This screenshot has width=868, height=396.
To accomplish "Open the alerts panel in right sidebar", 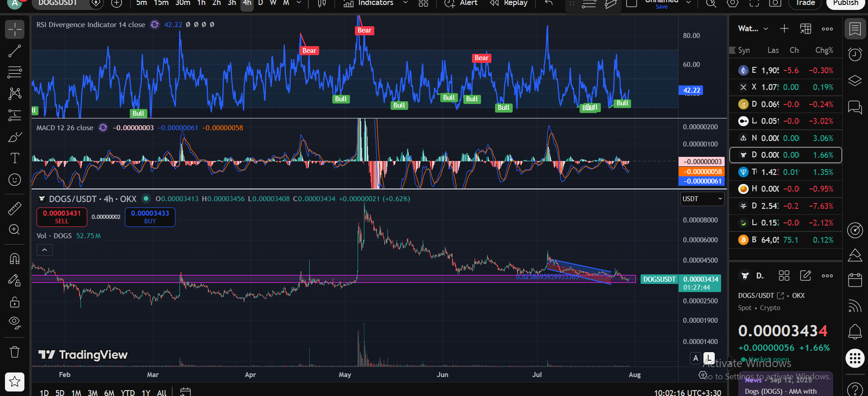I will coord(855,55).
